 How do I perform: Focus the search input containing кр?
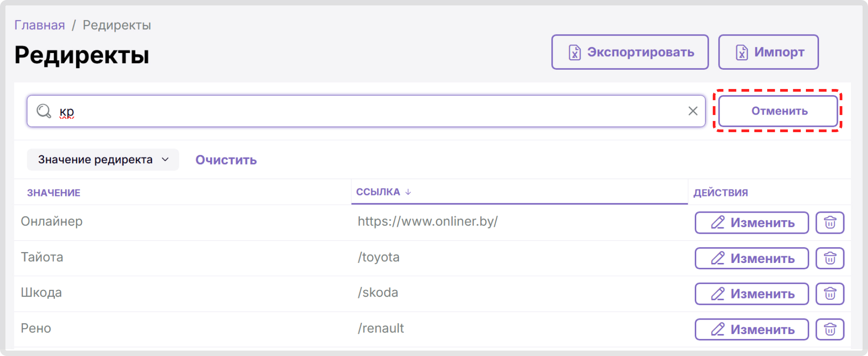coord(366,111)
